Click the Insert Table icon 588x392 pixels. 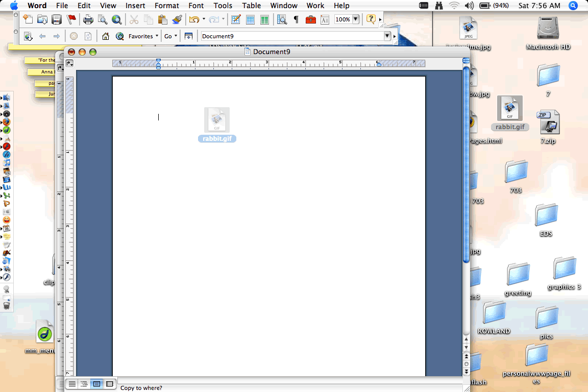[250, 19]
